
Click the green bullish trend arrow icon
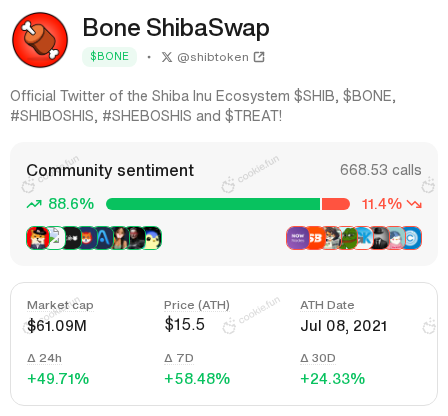(x=34, y=204)
